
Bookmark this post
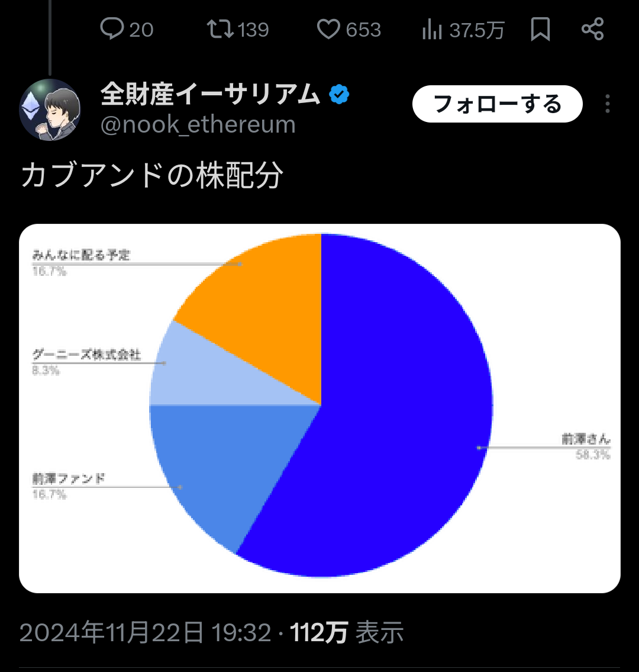coord(540,29)
